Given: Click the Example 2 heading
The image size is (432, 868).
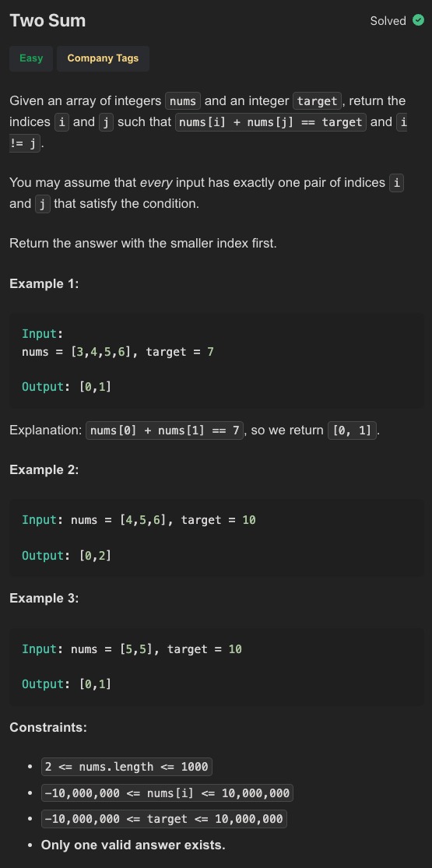Looking at the screenshot, I should click(x=44, y=470).
